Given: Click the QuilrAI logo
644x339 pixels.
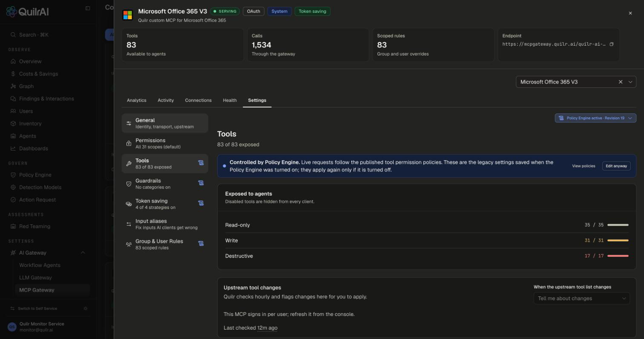Looking at the screenshot, I should click(27, 12).
